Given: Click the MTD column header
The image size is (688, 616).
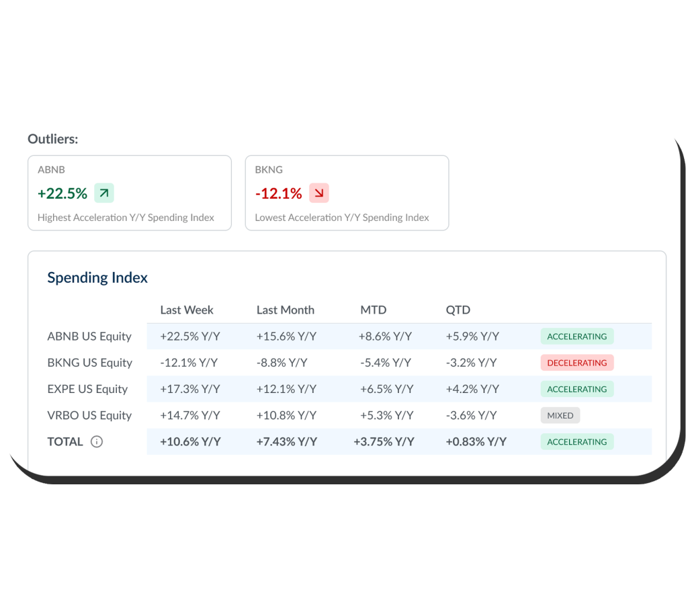Looking at the screenshot, I should [373, 310].
